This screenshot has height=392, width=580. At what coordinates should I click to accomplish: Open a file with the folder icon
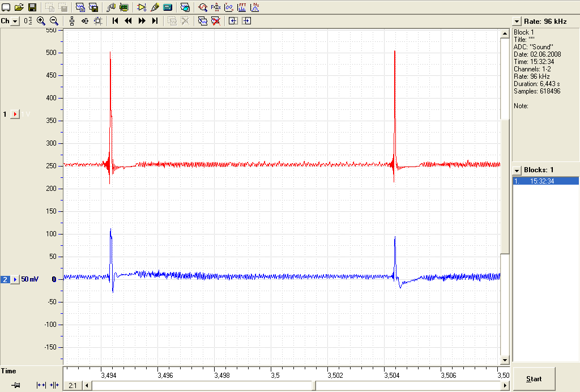[x=19, y=7]
